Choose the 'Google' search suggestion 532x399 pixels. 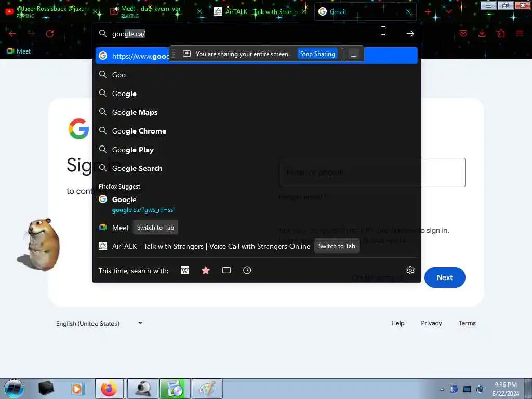click(x=257, y=94)
